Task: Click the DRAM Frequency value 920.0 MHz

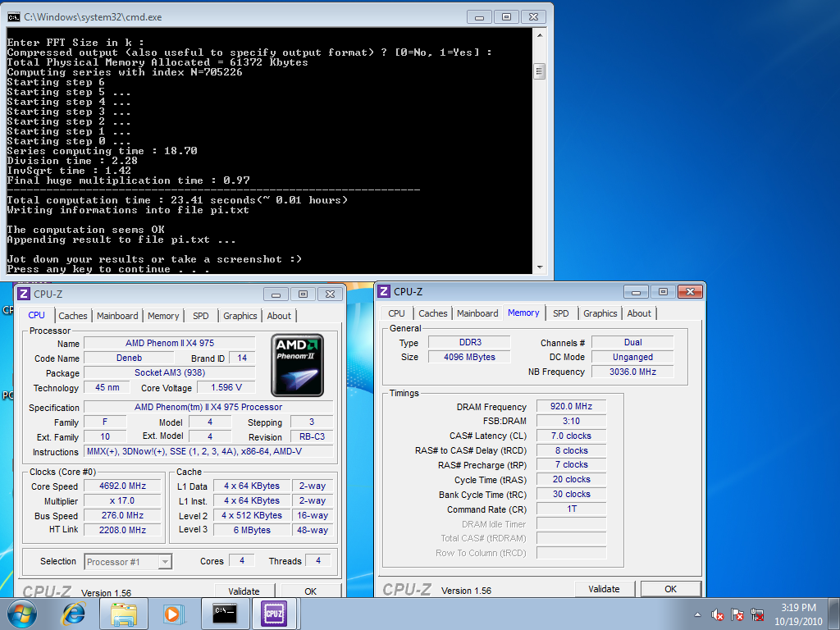Action: click(x=571, y=406)
